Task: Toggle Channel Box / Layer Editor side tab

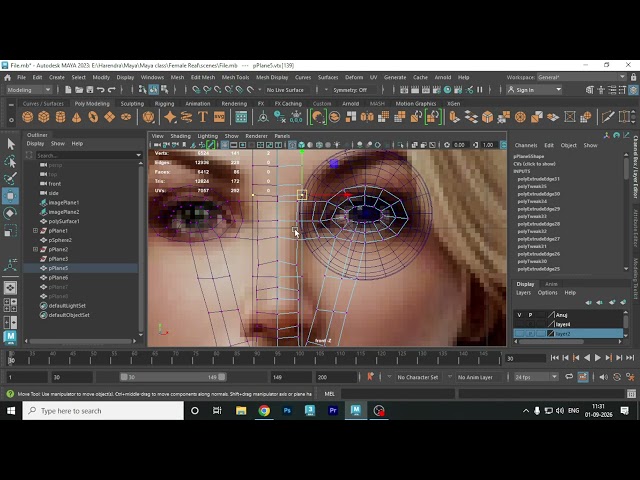Action: [x=636, y=167]
